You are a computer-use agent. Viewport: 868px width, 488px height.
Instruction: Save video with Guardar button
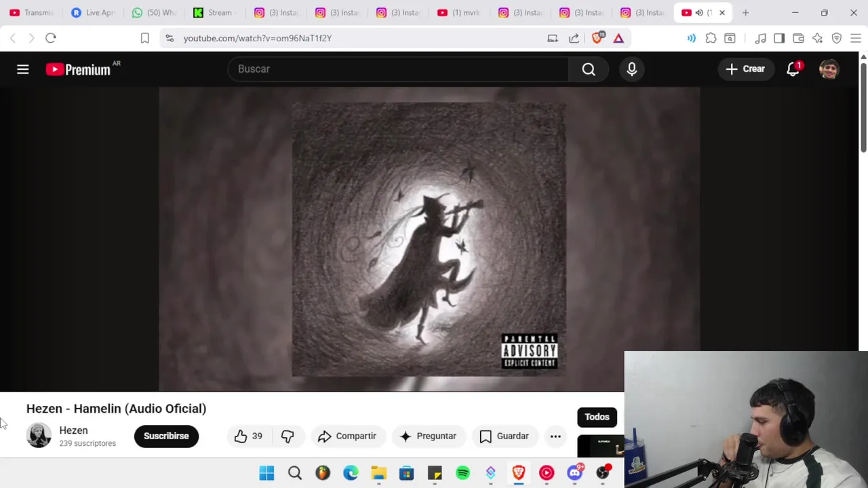pyautogui.click(x=504, y=436)
